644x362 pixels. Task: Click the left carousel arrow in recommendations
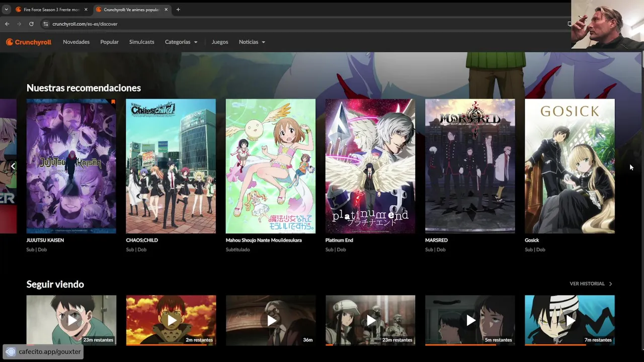[13, 166]
